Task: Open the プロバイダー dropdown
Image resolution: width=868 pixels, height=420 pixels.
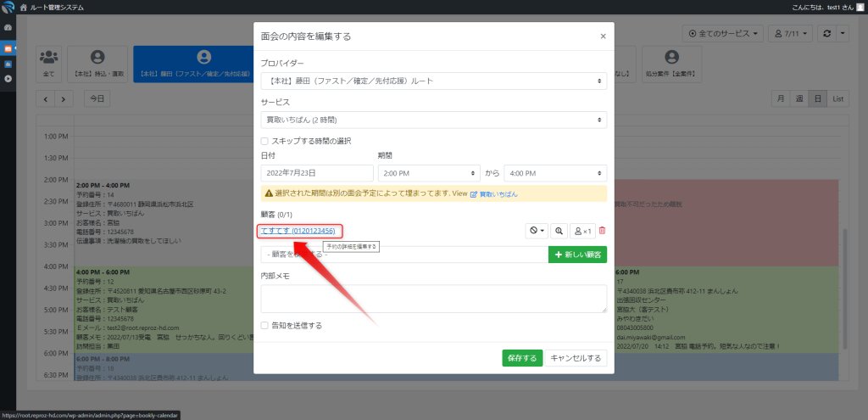Action: [433, 81]
